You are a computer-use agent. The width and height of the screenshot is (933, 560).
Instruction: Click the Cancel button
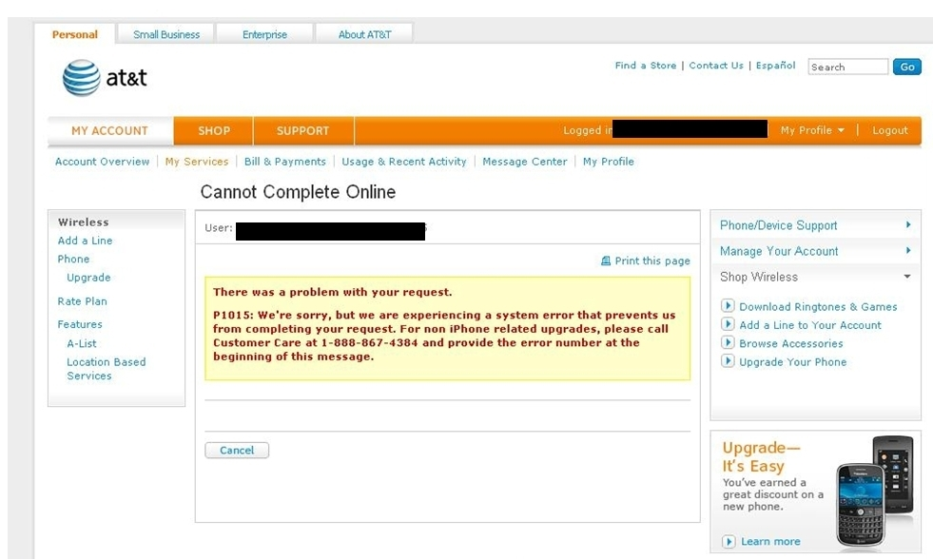[237, 451]
